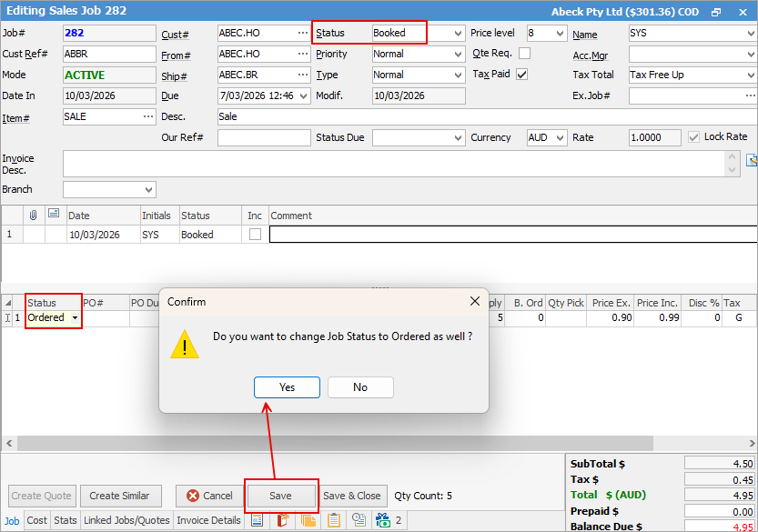
Task: Open the stacked orange pages icon tab
Action: (x=308, y=520)
